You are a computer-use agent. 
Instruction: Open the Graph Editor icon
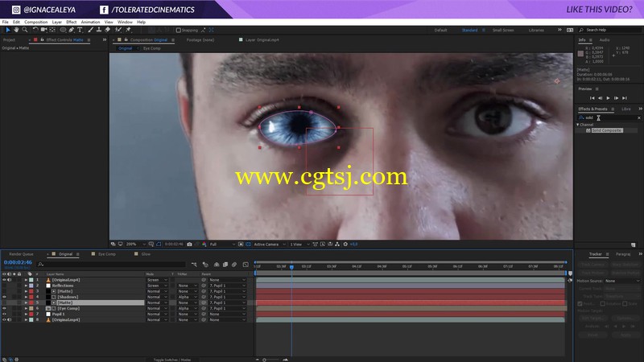246,265
